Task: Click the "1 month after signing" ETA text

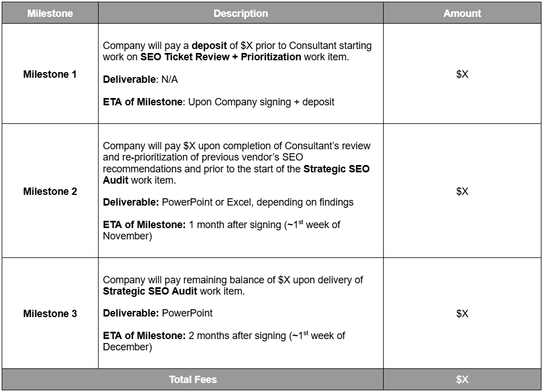Action: (234, 225)
